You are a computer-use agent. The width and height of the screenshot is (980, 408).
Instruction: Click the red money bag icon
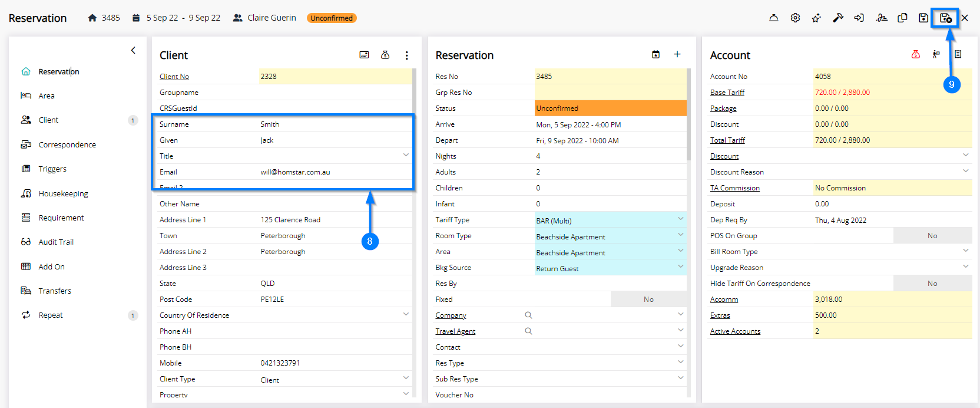pyautogui.click(x=915, y=54)
